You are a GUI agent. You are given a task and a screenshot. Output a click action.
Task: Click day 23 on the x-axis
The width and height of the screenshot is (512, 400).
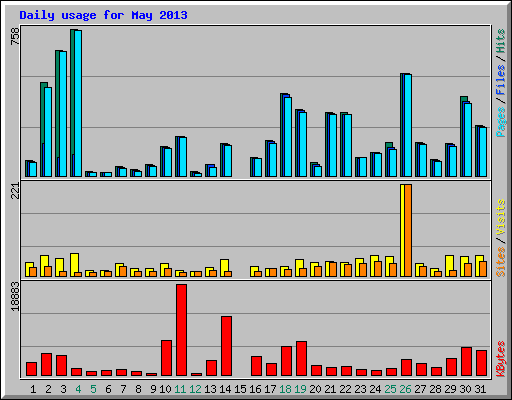click(x=361, y=389)
